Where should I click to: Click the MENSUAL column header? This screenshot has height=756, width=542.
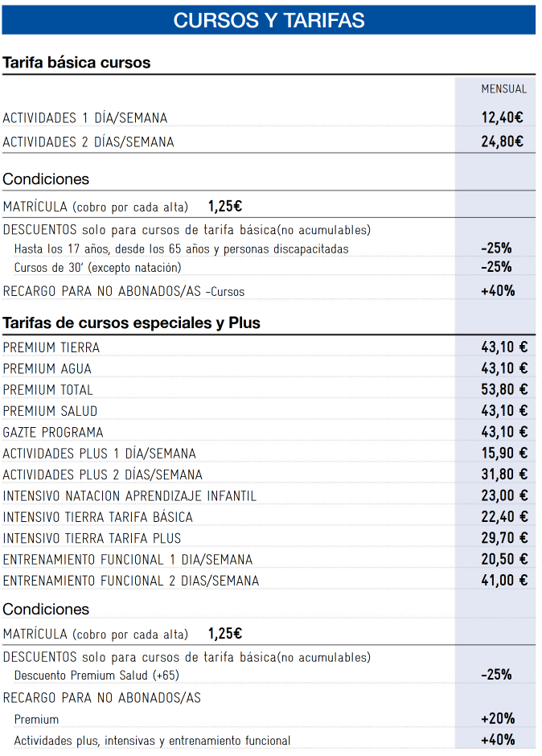[504, 88]
